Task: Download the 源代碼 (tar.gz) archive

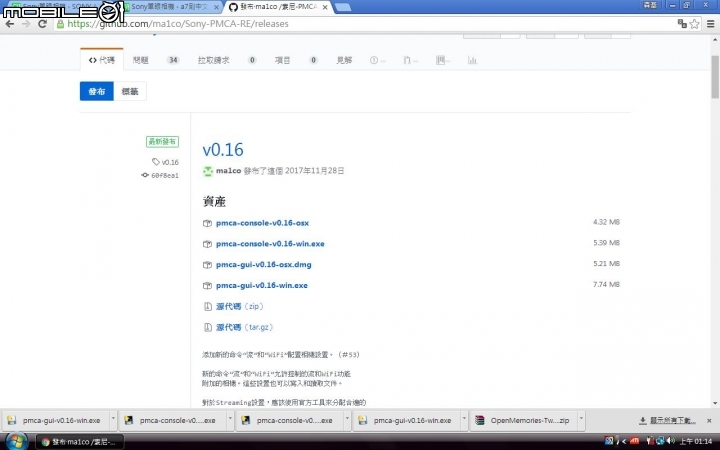Action: coord(245,327)
